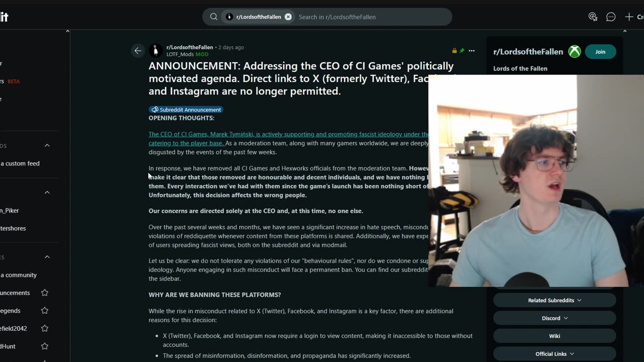Open the LOTF_Mods author profile

tap(180, 54)
